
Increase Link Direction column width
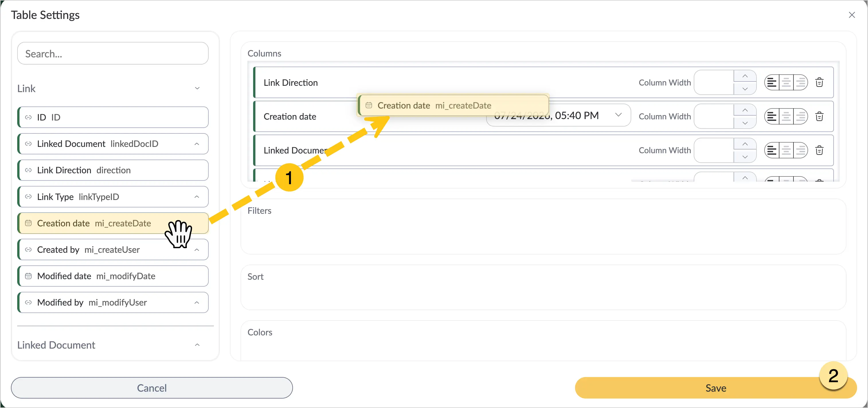(745, 76)
